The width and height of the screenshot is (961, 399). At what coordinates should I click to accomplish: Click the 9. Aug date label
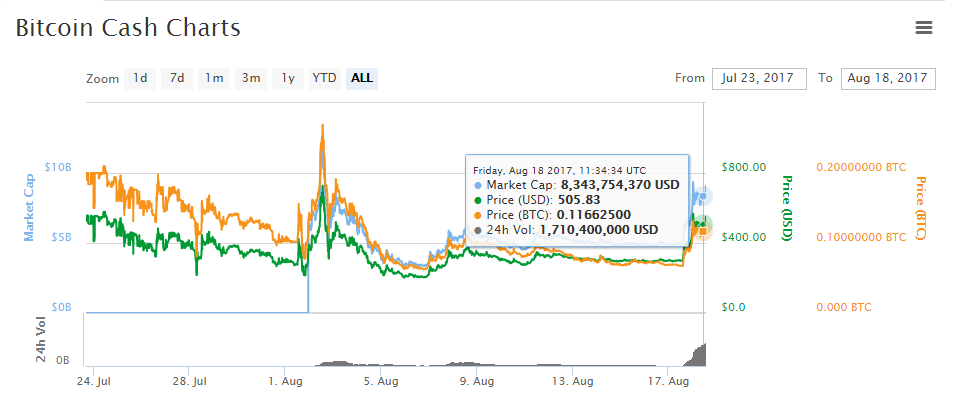coord(476,381)
